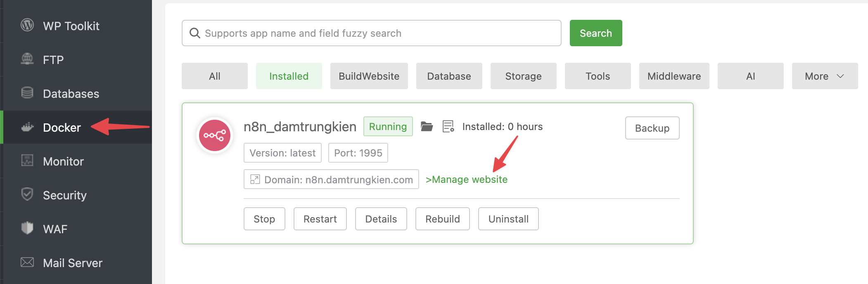Select the Middleware category tab

[x=674, y=76]
